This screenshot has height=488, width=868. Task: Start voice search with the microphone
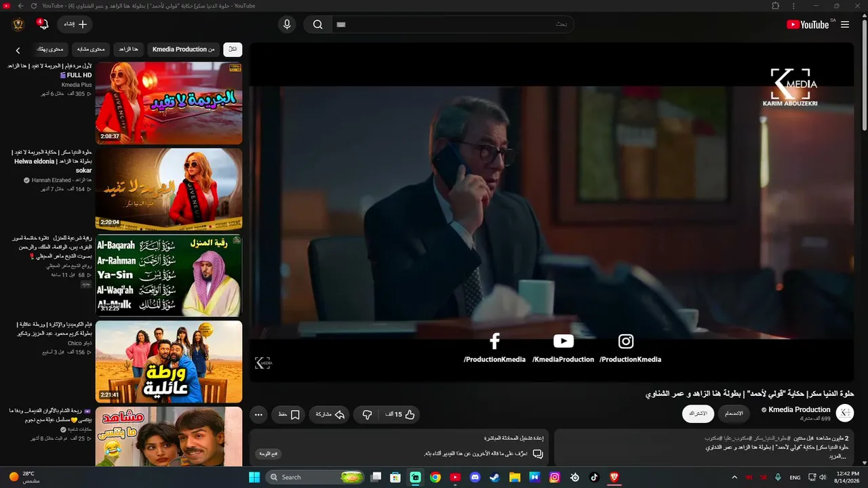[x=287, y=24]
